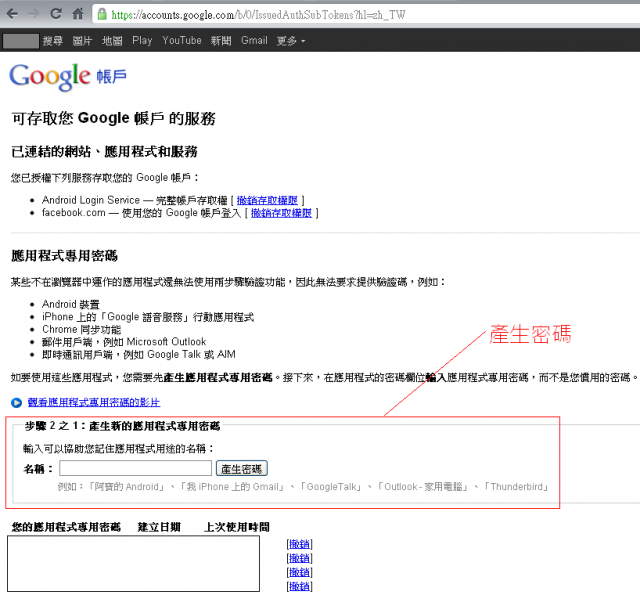Click the Android 裝置 list item
Screen dimensions: 640x595
(x=71, y=304)
